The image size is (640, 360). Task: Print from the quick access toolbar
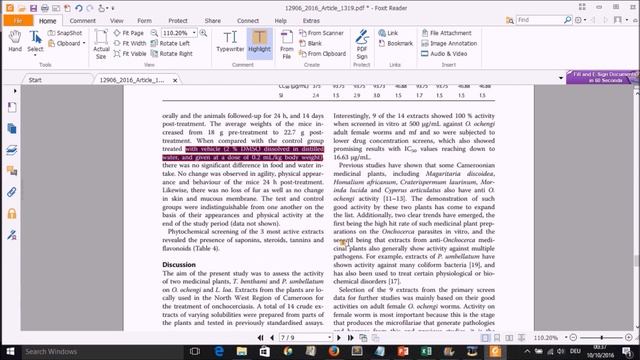pyautogui.click(x=44, y=8)
